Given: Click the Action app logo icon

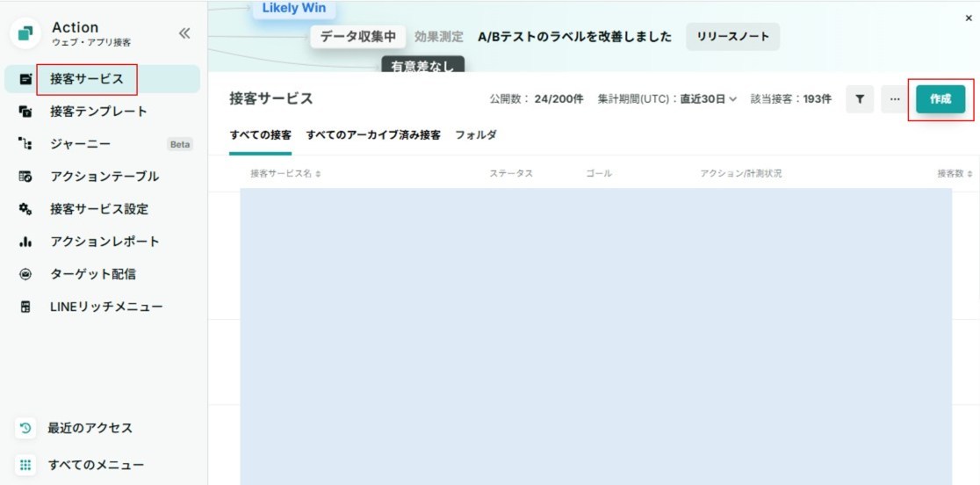Looking at the screenshot, I should click(x=25, y=33).
